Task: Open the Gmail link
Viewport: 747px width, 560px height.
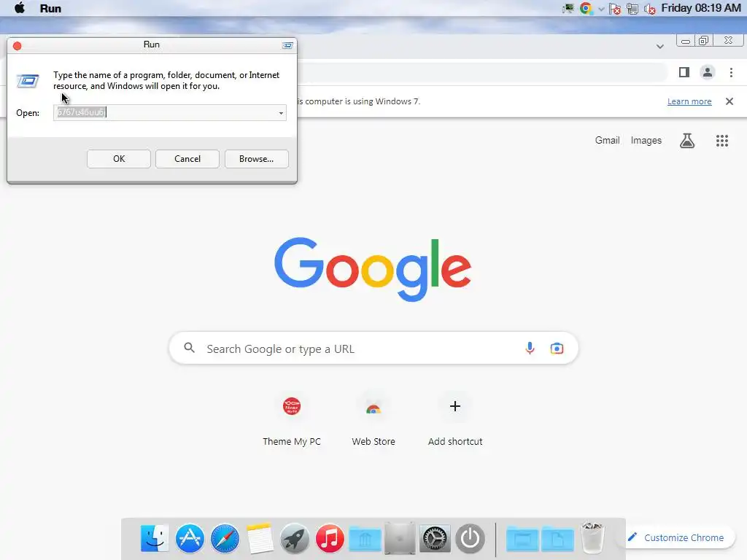Action: pos(607,141)
